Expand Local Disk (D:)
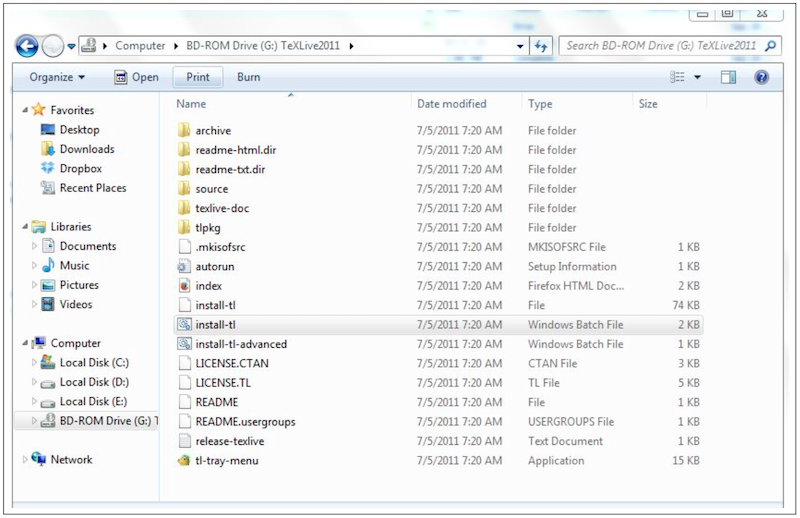The image size is (800, 518). coord(34,382)
